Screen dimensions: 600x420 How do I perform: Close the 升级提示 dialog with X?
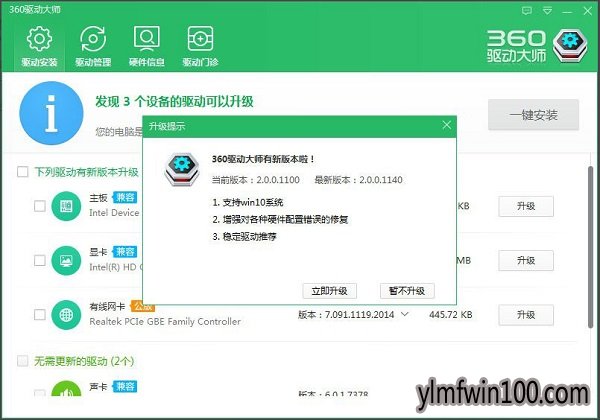coord(446,125)
